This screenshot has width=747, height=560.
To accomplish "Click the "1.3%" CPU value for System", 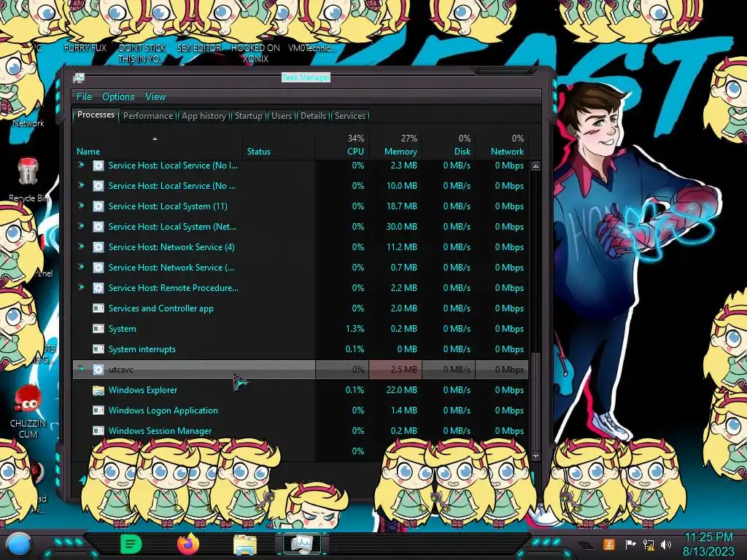I will 355,329.
